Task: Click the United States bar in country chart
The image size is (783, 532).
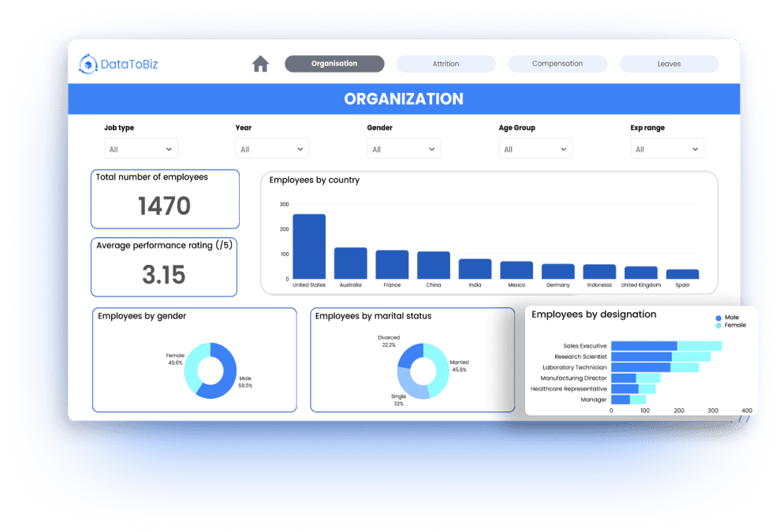Action: (x=308, y=244)
